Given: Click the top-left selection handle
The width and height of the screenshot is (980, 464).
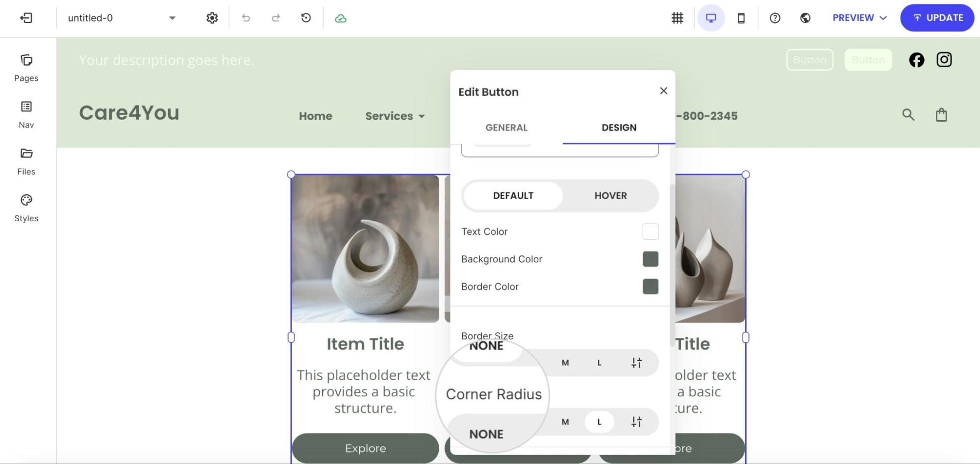Looking at the screenshot, I should click(291, 174).
